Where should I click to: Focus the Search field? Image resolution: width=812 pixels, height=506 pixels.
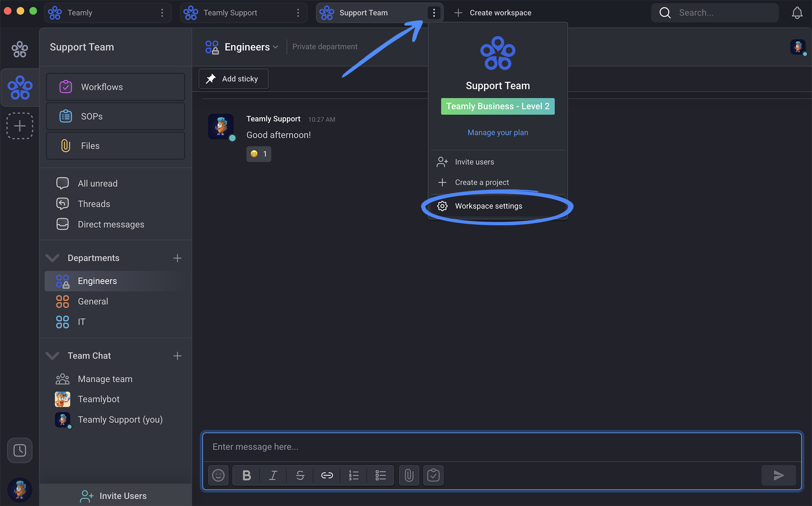715,13
